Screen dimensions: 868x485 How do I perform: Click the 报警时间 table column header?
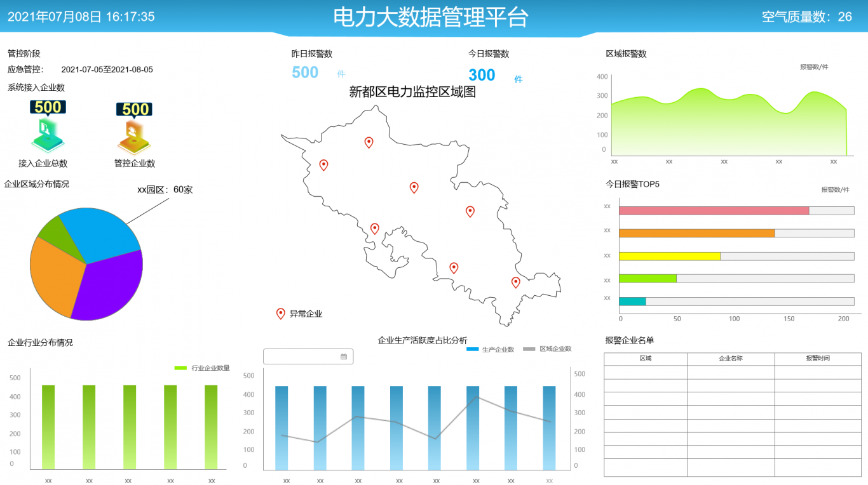[x=818, y=359]
